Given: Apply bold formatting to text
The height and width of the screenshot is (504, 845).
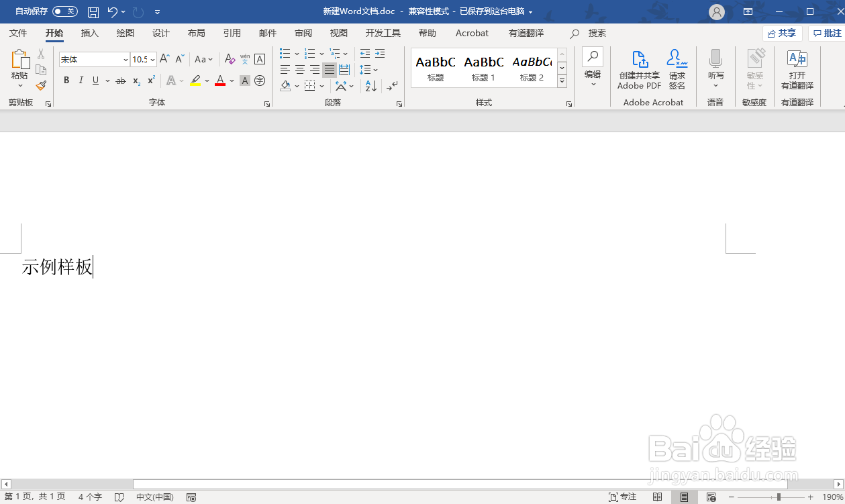Looking at the screenshot, I should click(66, 81).
